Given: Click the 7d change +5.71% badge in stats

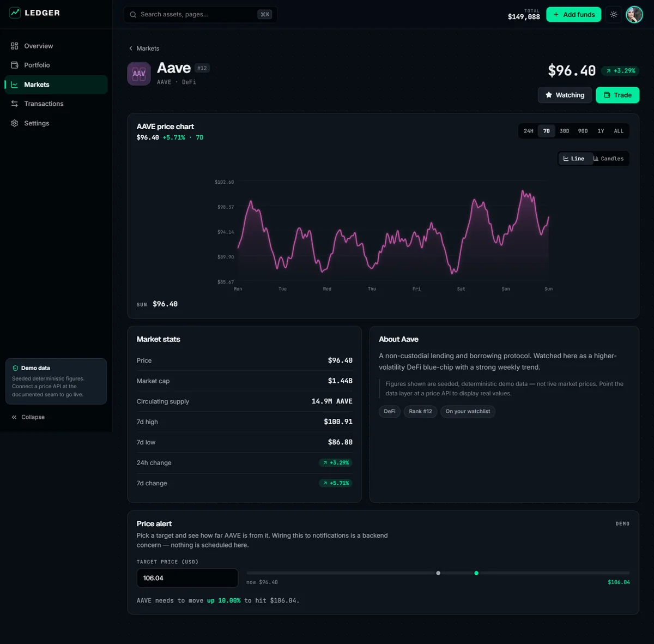Looking at the screenshot, I should [336, 483].
